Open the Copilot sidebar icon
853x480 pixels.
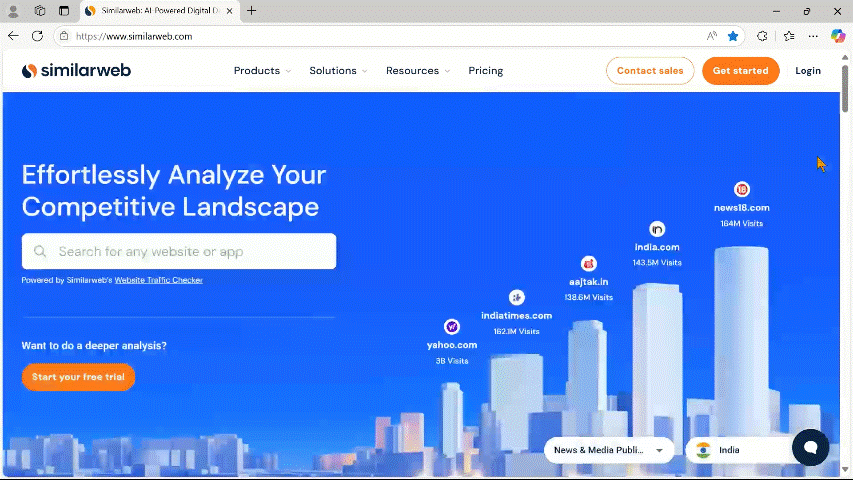[x=838, y=36]
